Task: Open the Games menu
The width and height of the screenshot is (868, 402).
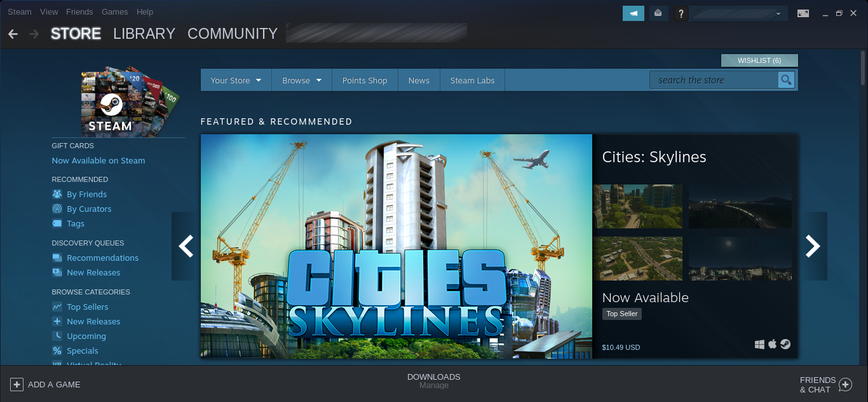Action: click(x=114, y=12)
